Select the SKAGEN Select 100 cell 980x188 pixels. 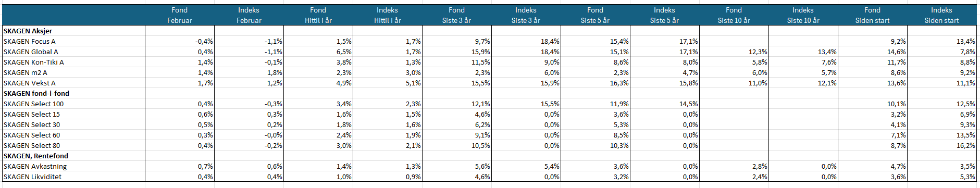click(73, 104)
